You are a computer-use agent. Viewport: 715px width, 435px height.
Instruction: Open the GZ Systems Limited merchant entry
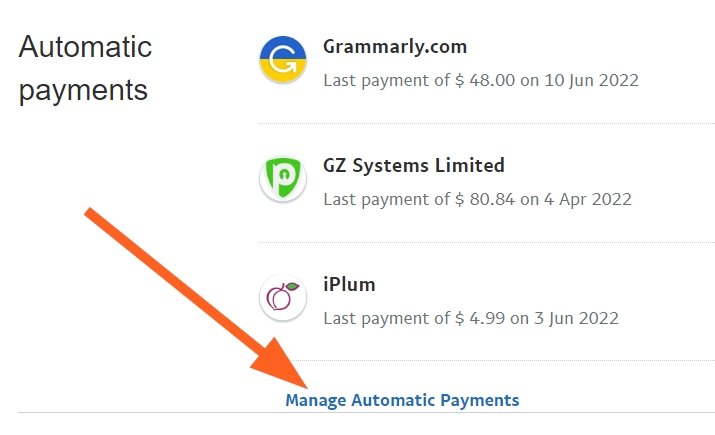click(x=414, y=165)
